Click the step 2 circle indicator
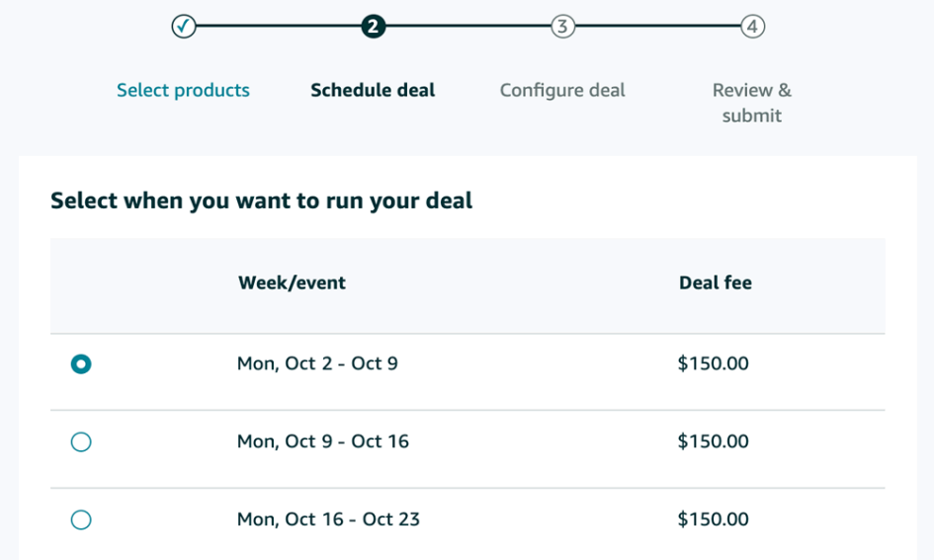The image size is (934, 560). pos(373,27)
